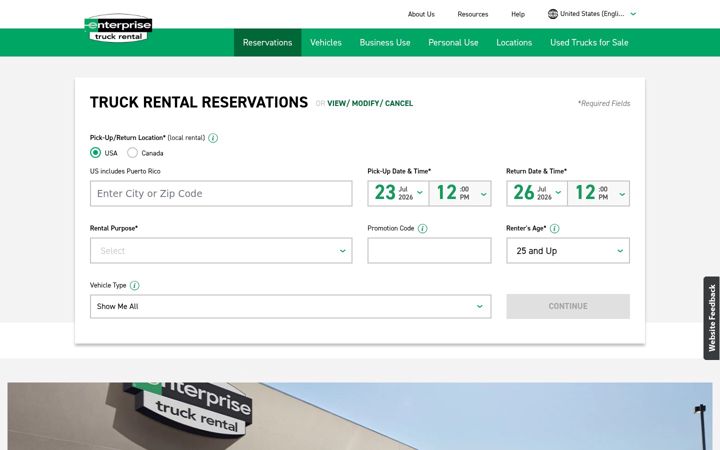Expand the Vehicle Type Show Me All dropdown

(x=291, y=306)
